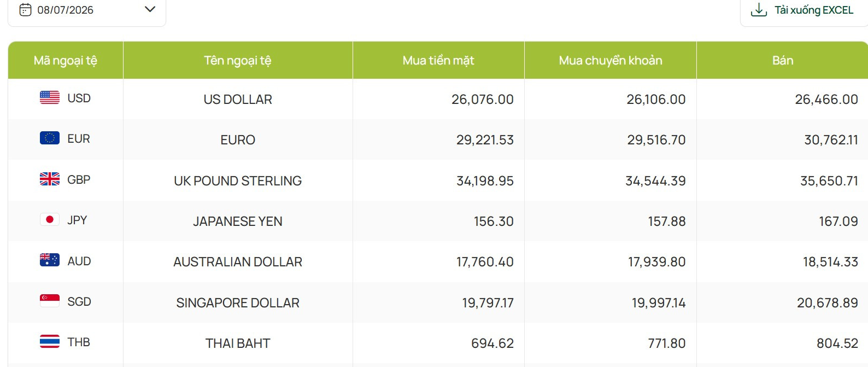Click the US DOLLAR currency name
Viewport: 868px width, 367px height.
coord(238,100)
